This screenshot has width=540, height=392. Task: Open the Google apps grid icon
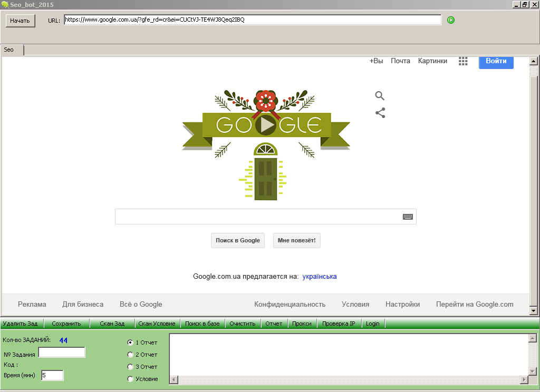463,61
